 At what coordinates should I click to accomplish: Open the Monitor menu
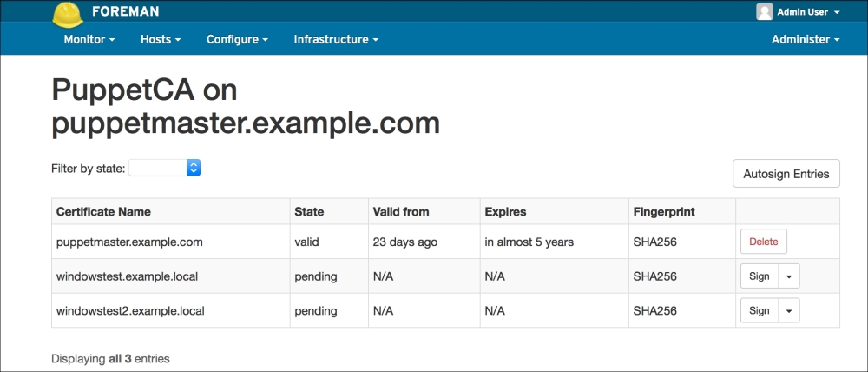point(89,39)
